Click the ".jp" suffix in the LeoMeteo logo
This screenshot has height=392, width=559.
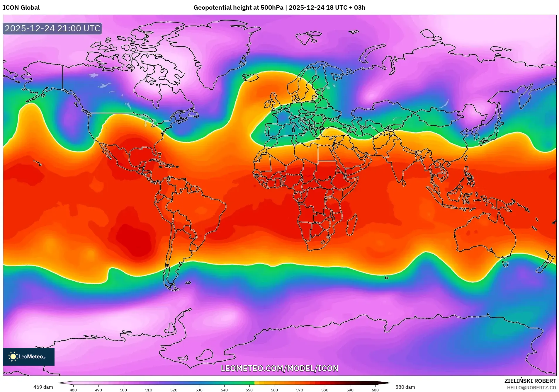[x=44, y=358]
